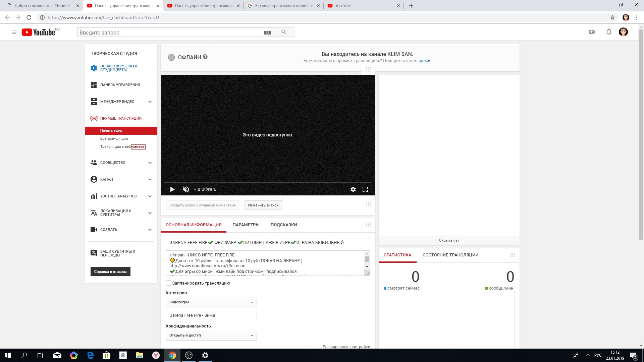The height and width of the screenshot is (362, 644).
Task: Click the YouTube Studio panel icon
Action: coord(93,84)
